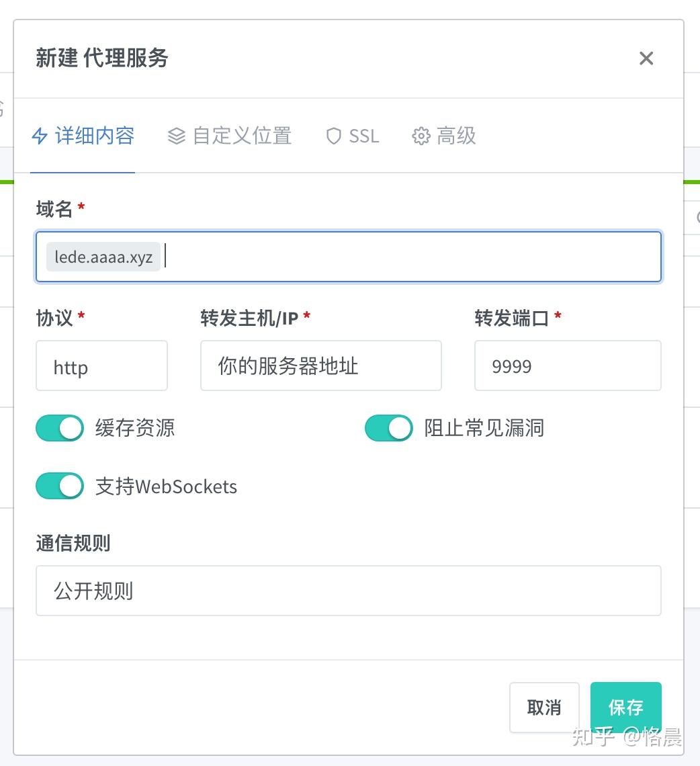The width and height of the screenshot is (700, 766).
Task: Turn off 阻止常见漏洞 switch
Action: 388,427
